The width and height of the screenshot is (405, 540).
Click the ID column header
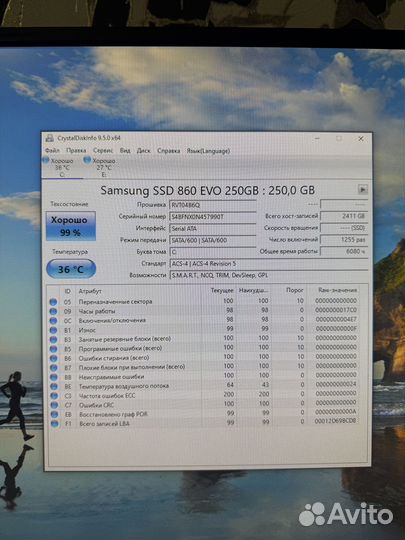(68, 291)
